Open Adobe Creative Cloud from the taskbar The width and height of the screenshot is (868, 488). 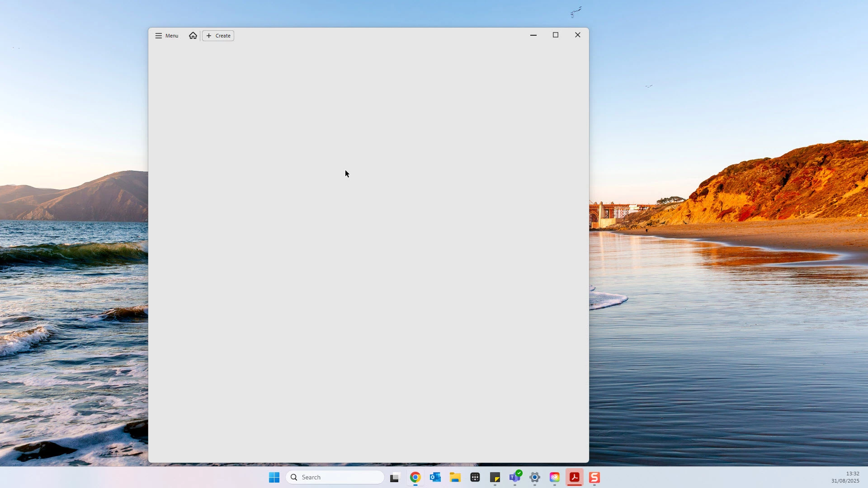pyautogui.click(x=555, y=478)
